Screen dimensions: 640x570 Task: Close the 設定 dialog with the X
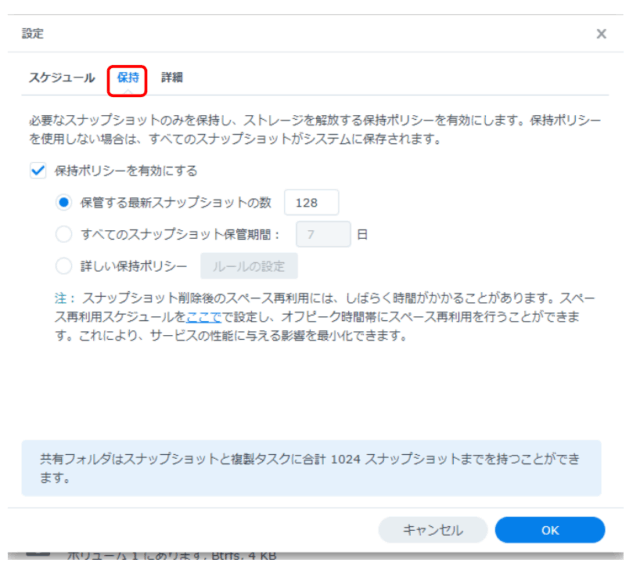coord(601,34)
